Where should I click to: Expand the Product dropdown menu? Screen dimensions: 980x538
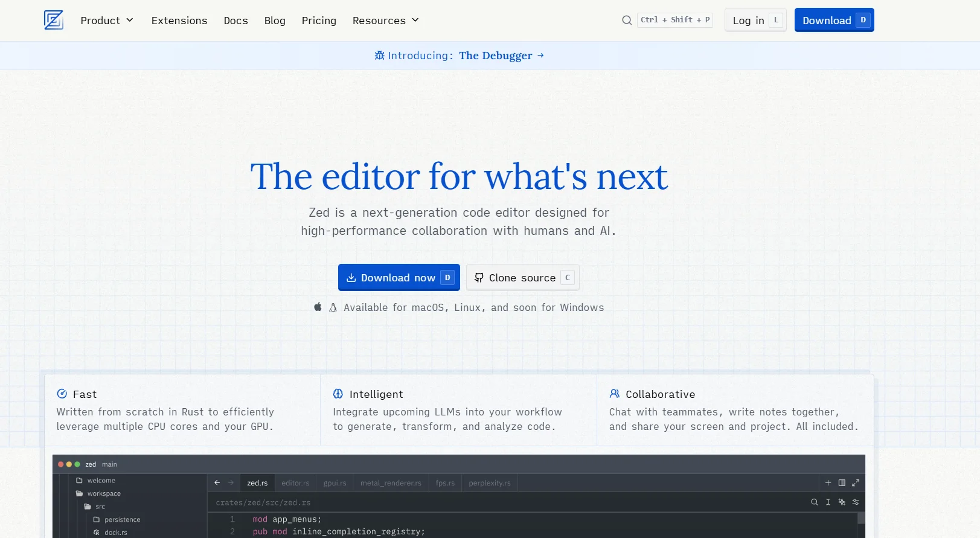click(x=107, y=21)
